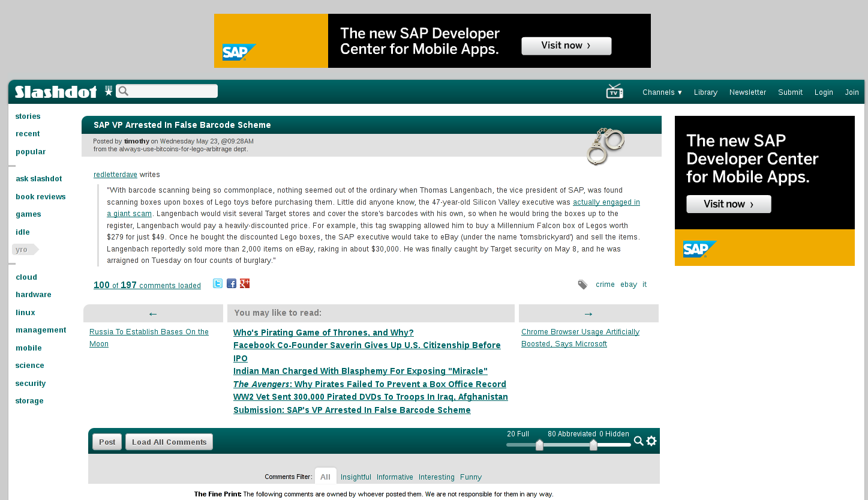Screen dimensions: 868x500
Task: Open 'Russia To Establish Bases On the Moon'
Action: click(149, 338)
